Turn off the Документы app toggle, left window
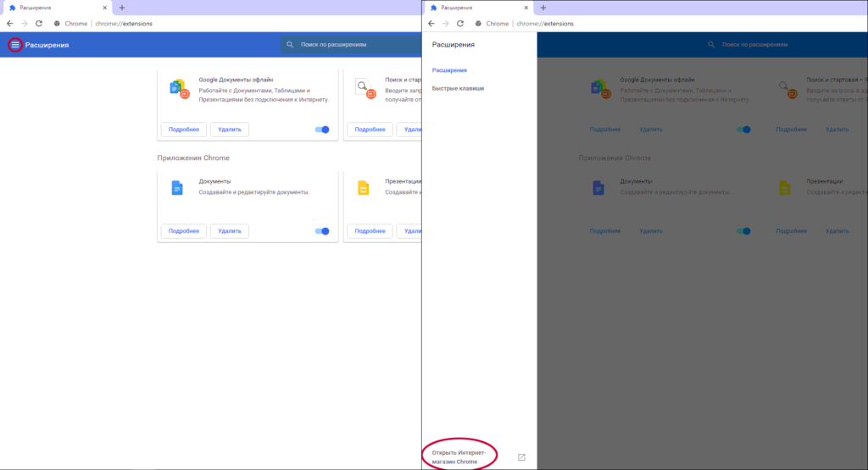868x470 pixels. pyautogui.click(x=322, y=231)
